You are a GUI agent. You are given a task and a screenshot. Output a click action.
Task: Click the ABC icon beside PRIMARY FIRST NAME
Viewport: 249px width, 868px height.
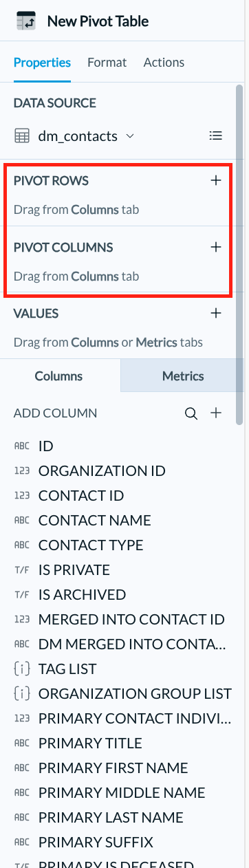pos(22,768)
